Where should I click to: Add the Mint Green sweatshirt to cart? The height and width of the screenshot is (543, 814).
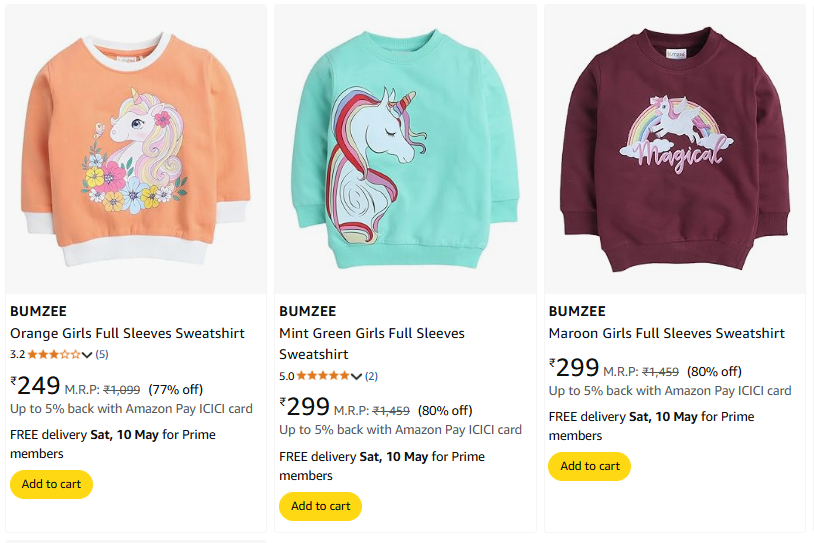coord(320,506)
